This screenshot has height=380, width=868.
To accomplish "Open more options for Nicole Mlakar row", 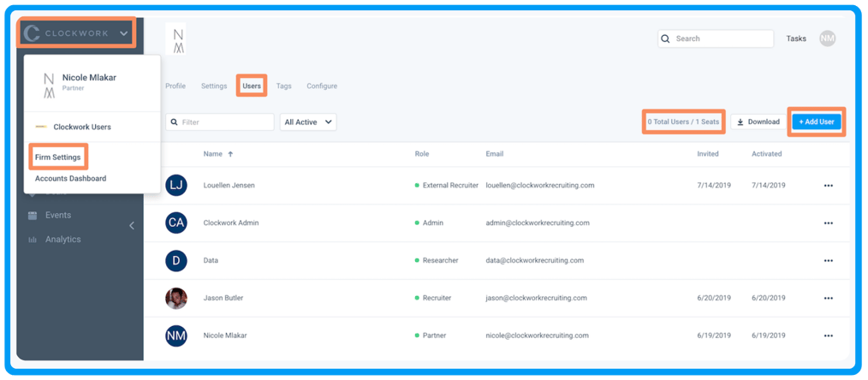I will [828, 336].
